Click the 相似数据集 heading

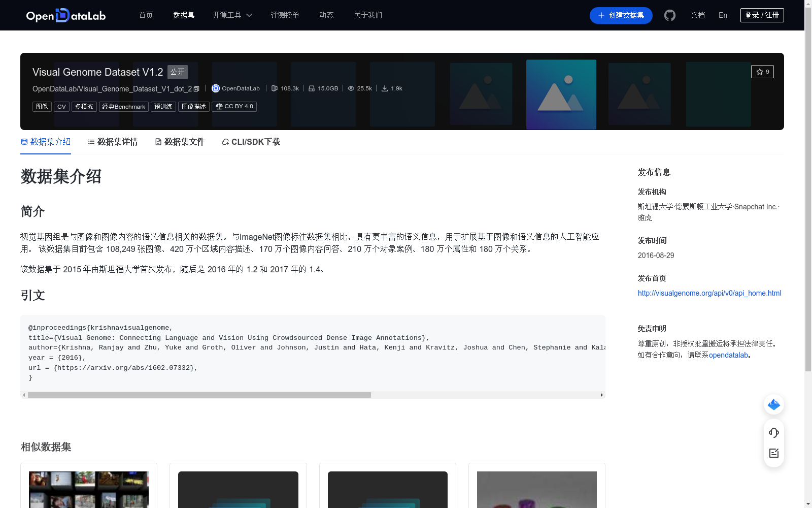[46, 447]
